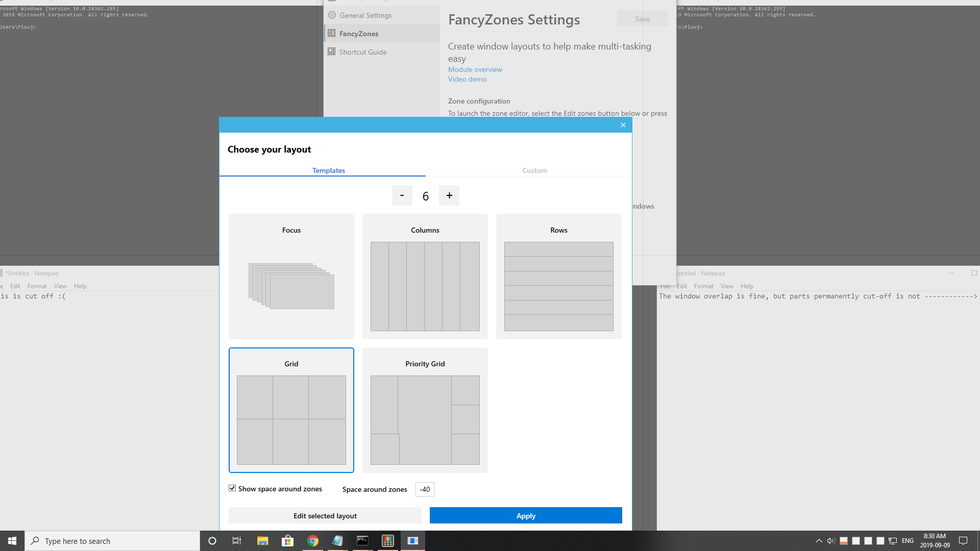
Task: Open the Format menu in Notepad
Action: tap(704, 286)
